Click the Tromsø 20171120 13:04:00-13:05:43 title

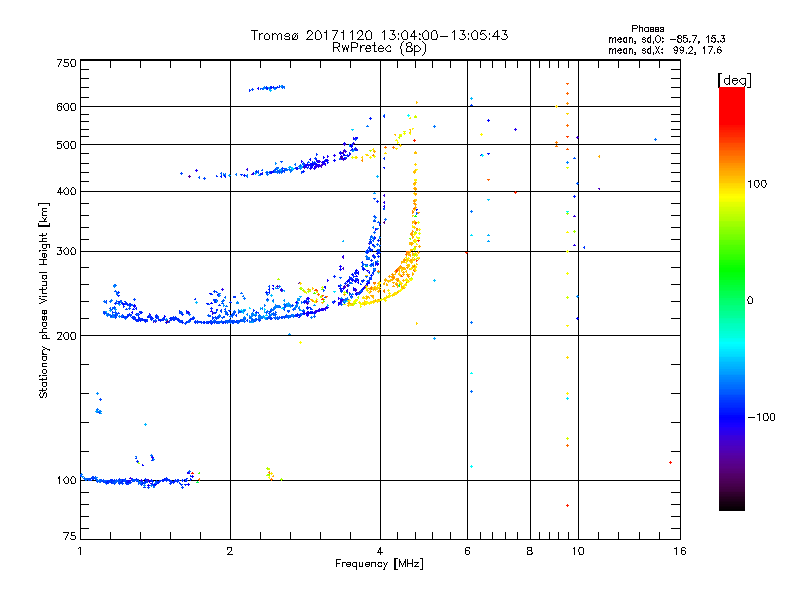(379, 35)
